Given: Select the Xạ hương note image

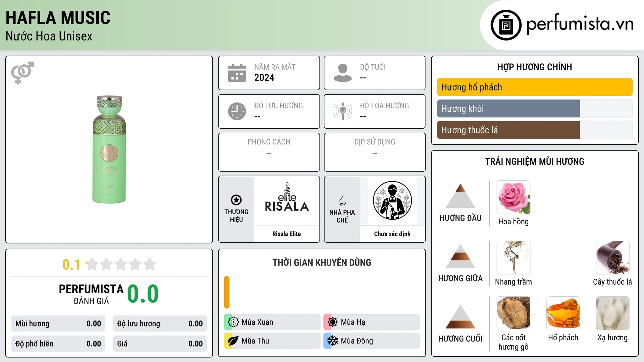Looking at the screenshot, I should (613, 313).
